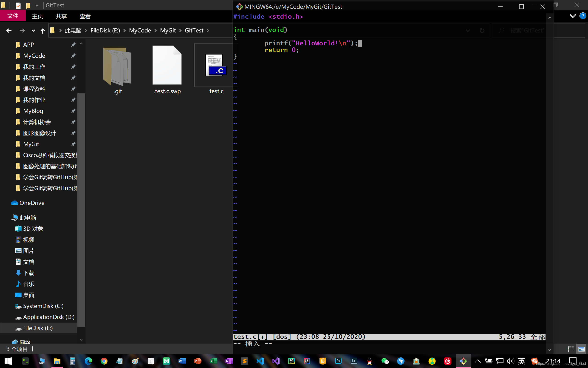Launch Calculator from taskbar
Viewport: 588px width, 368px height.
point(72,361)
